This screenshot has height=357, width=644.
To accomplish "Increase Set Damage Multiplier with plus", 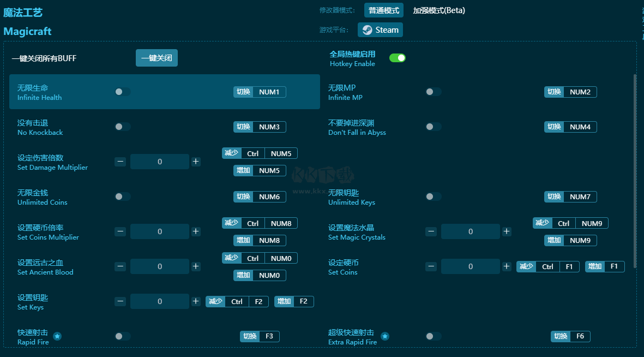I will (196, 162).
